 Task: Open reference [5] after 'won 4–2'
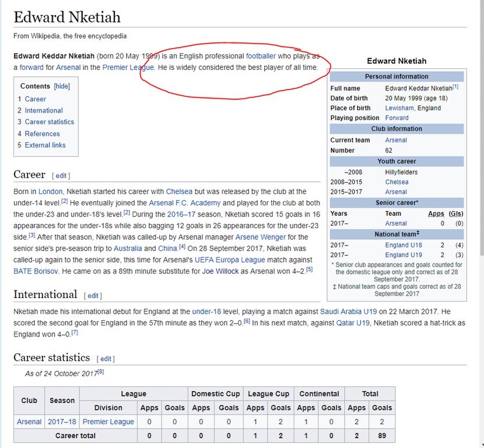309,269
